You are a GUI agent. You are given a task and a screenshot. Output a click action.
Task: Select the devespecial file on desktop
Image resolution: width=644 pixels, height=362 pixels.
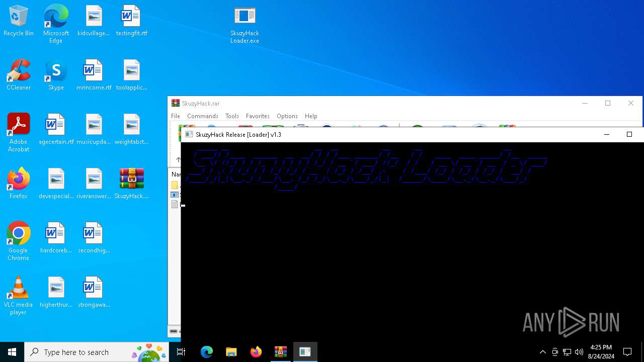(56, 184)
